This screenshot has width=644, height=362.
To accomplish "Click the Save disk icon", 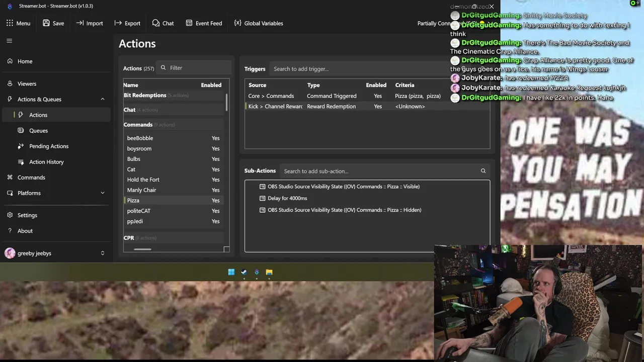I will click(46, 23).
